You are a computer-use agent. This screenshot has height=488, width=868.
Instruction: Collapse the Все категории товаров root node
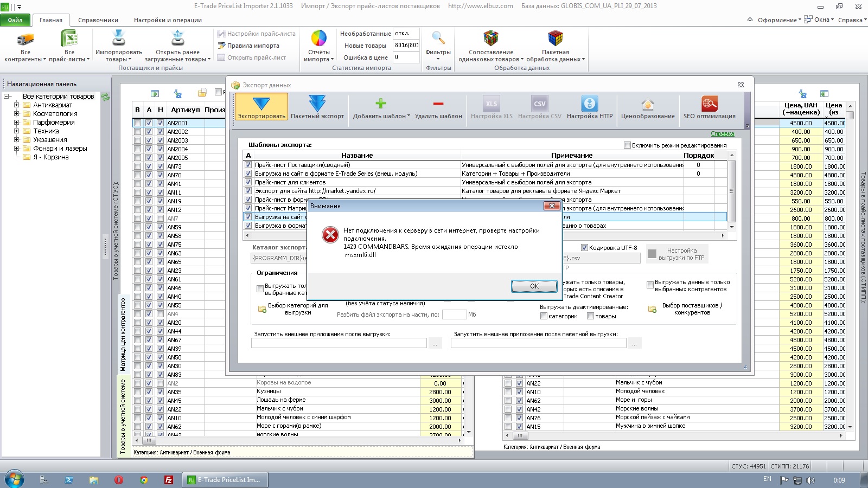click(7, 97)
